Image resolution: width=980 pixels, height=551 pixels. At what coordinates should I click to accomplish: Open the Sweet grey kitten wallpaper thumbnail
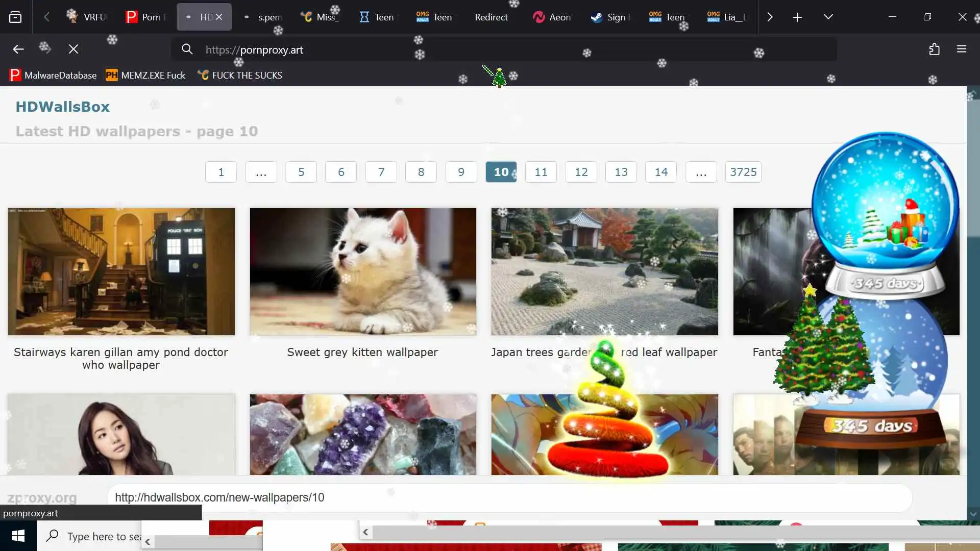(363, 271)
